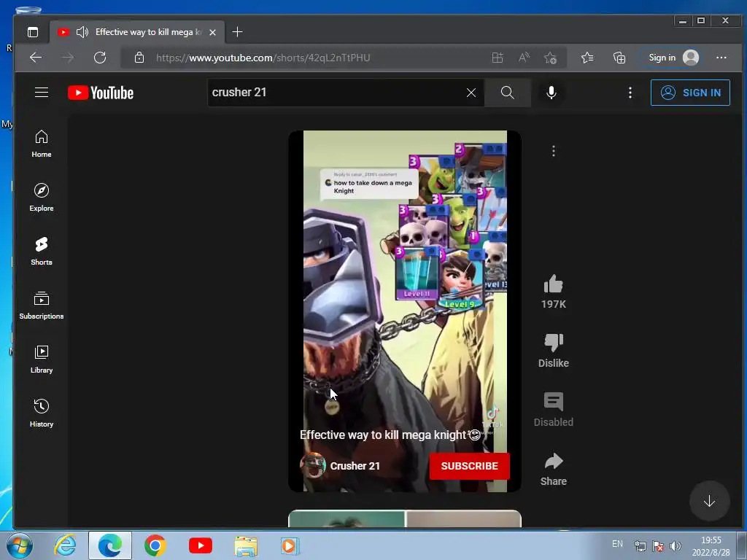Open the Crusher 21 channel name
This screenshot has height=560, width=747.
pyautogui.click(x=355, y=466)
